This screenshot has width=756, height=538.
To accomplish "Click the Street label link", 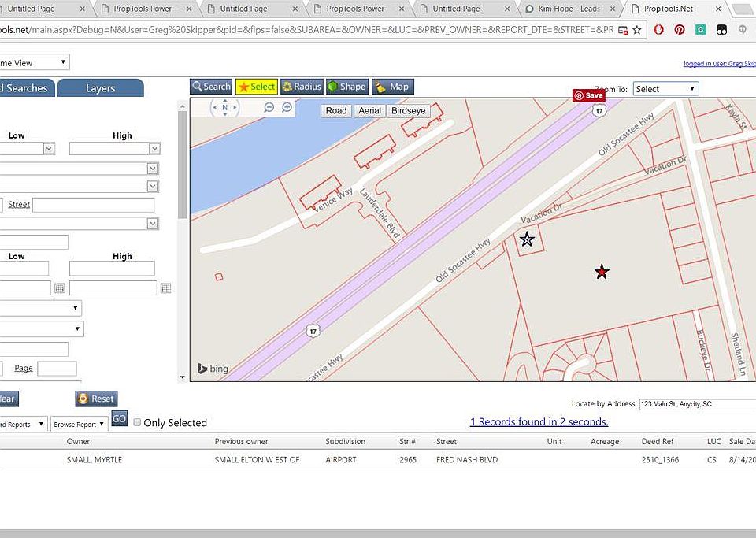I will pos(19,204).
